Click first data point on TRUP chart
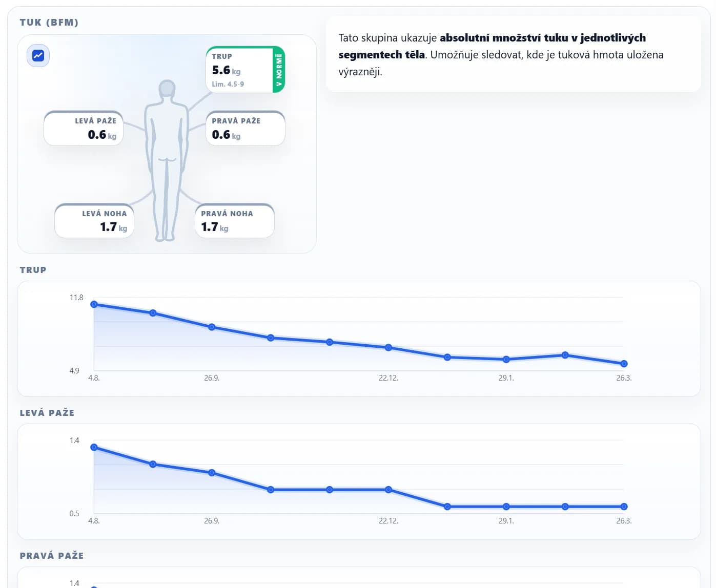 tap(94, 304)
